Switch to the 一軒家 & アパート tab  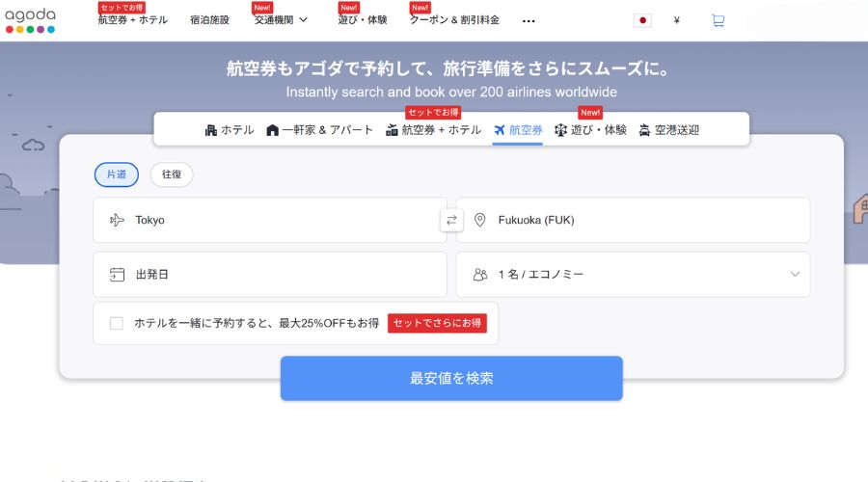[319, 130]
